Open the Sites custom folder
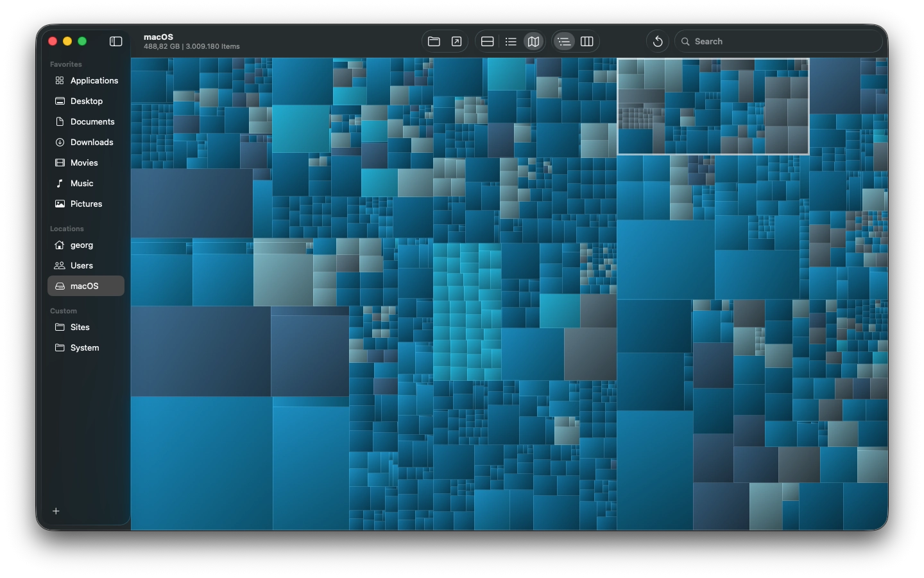This screenshot has height=578, width=924. 86,327
